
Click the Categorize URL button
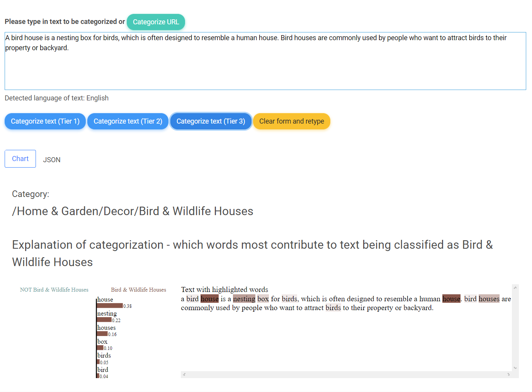pos(156,22)
